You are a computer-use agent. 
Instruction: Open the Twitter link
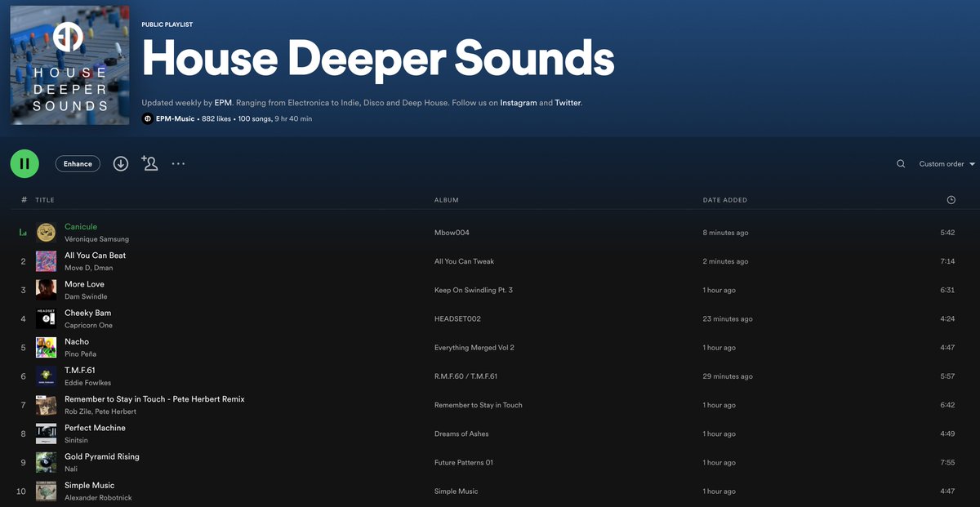568,103
